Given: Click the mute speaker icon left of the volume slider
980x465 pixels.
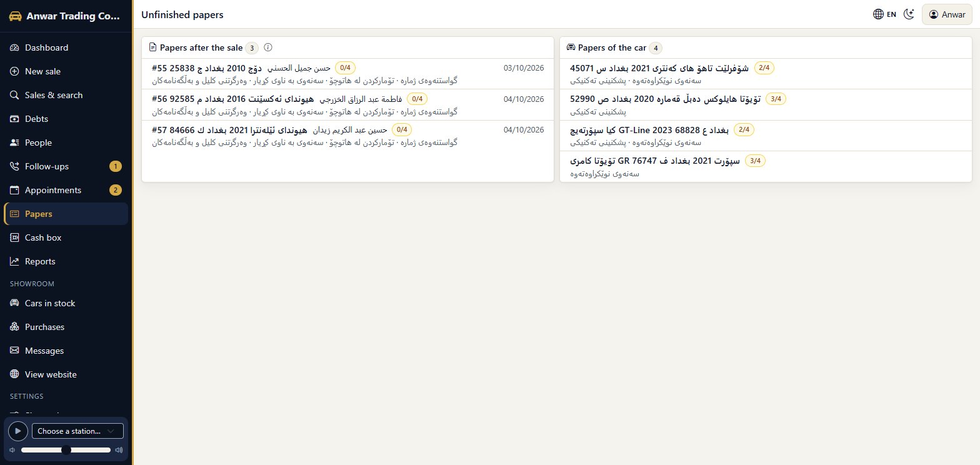Looking at the screenshot, I should [12, 450].
